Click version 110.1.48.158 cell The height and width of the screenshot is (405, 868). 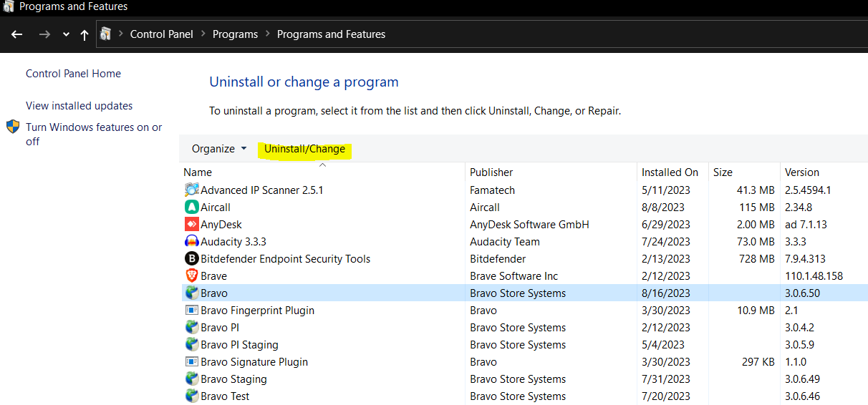(x=814, y=276)
